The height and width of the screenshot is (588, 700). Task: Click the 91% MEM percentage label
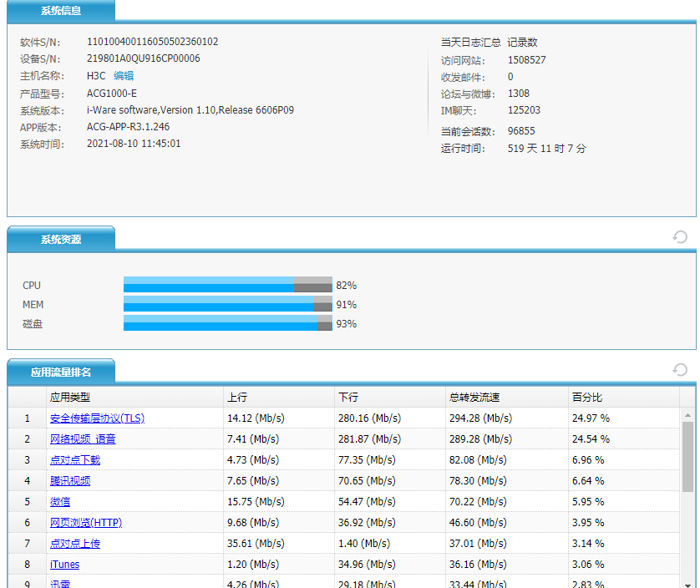coord(346,305)
